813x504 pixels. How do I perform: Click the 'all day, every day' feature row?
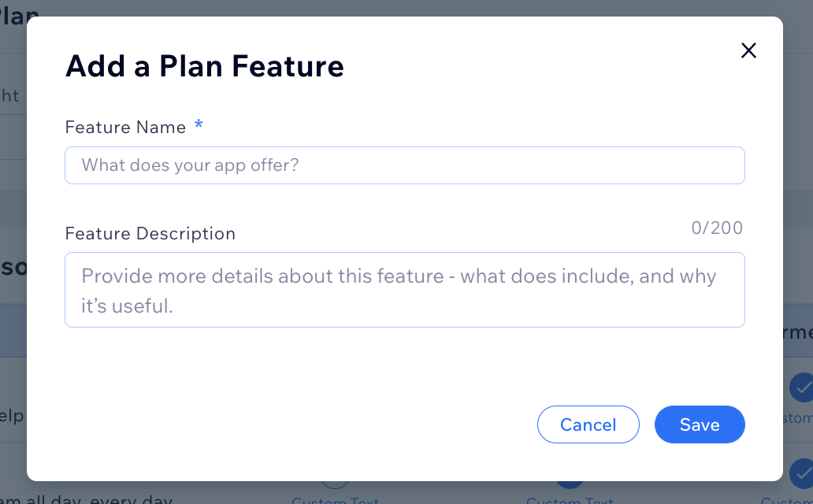[86, 500]
